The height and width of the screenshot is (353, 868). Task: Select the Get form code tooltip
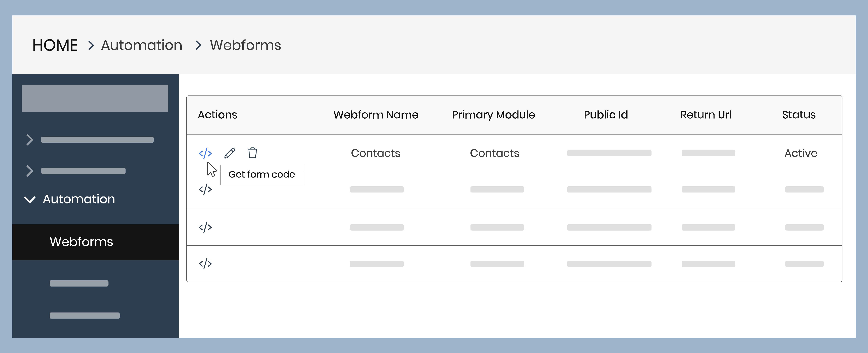click(262, 175)
